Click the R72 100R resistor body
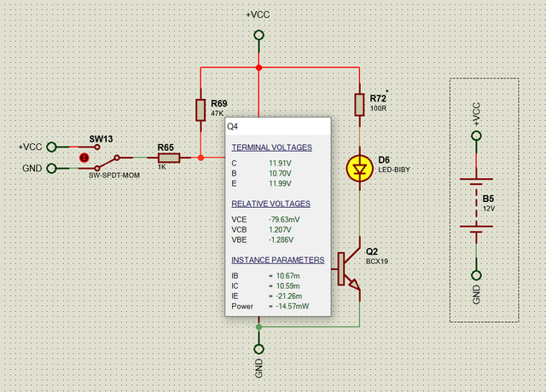Viewport: 546px width, 392px height. pos(359,104)
